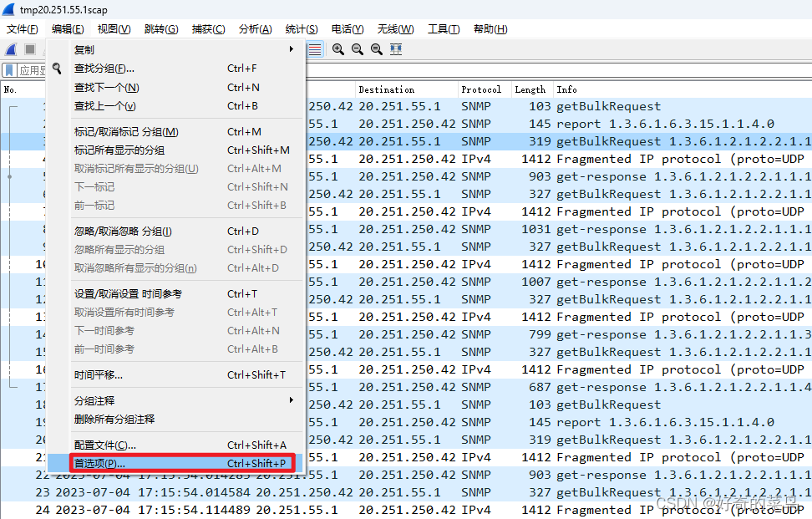
Task: Reset text to normal size
Action: click(377, 49)
